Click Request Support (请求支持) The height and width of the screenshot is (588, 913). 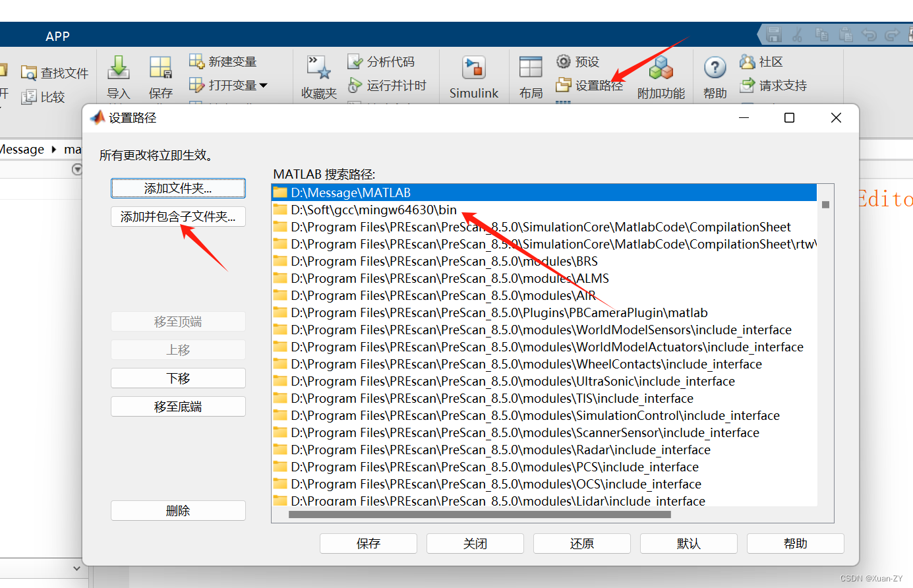(x=773, y=85)
